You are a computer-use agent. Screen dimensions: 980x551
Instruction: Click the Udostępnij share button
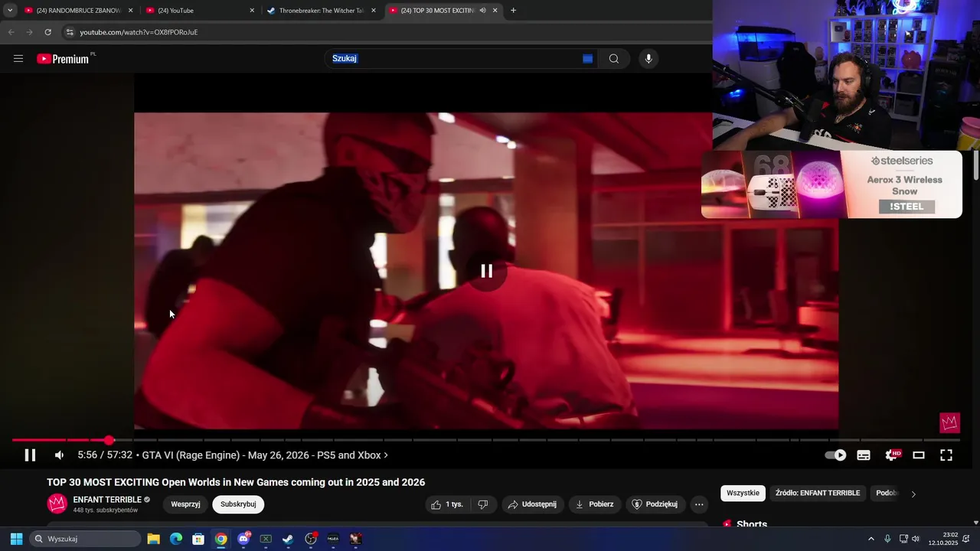(533, 504)
